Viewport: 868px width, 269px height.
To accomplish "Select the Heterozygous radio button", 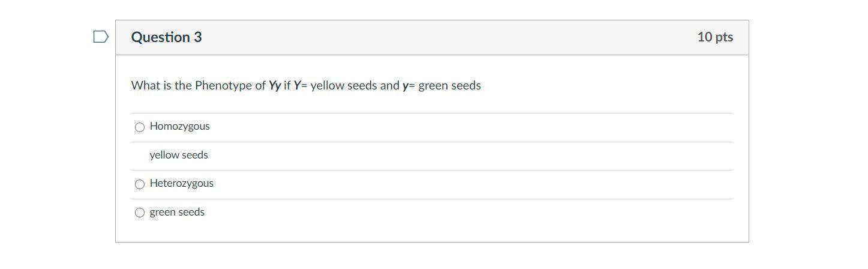I will pos(140,184).
